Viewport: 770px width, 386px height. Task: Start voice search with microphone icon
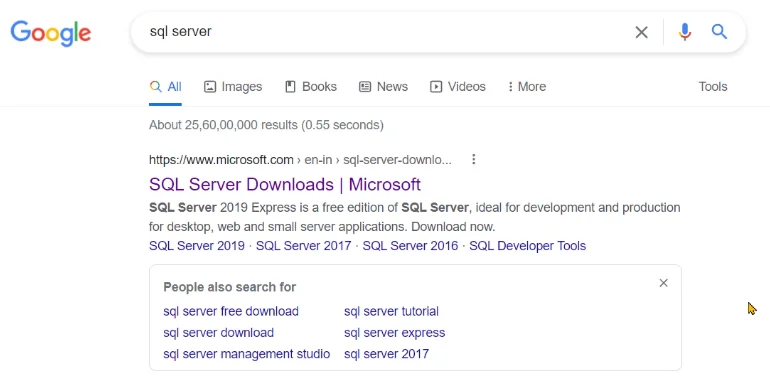[x=685, y=32]
